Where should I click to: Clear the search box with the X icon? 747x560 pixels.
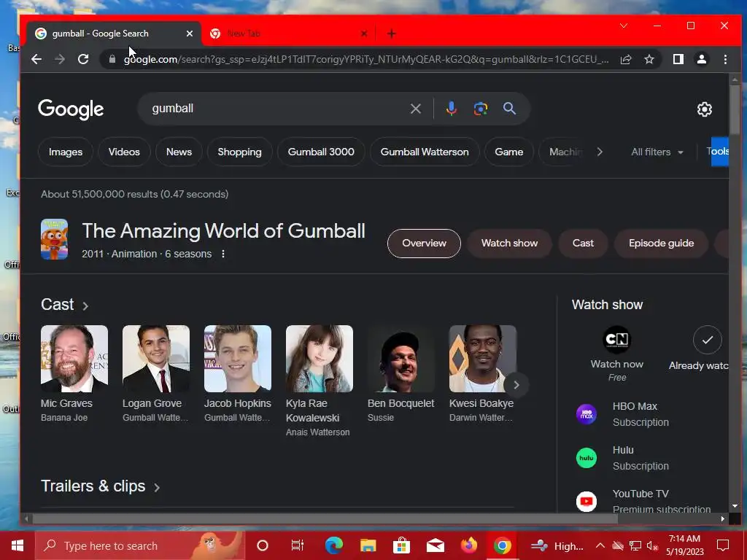tap(415, 109)
